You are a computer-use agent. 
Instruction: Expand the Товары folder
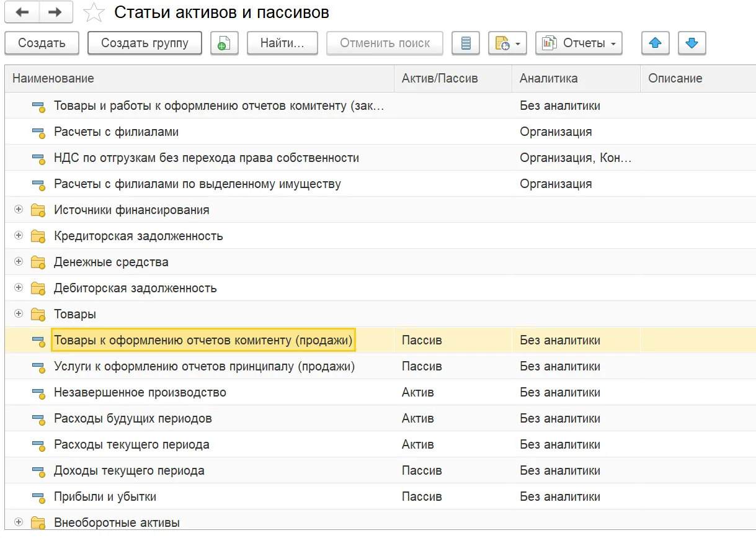[x=18, y=314]
